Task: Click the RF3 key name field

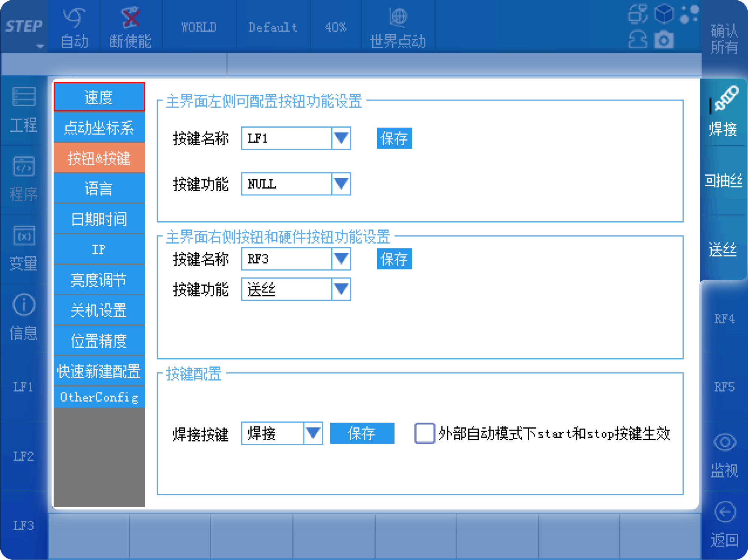Action: pos(287,259)
